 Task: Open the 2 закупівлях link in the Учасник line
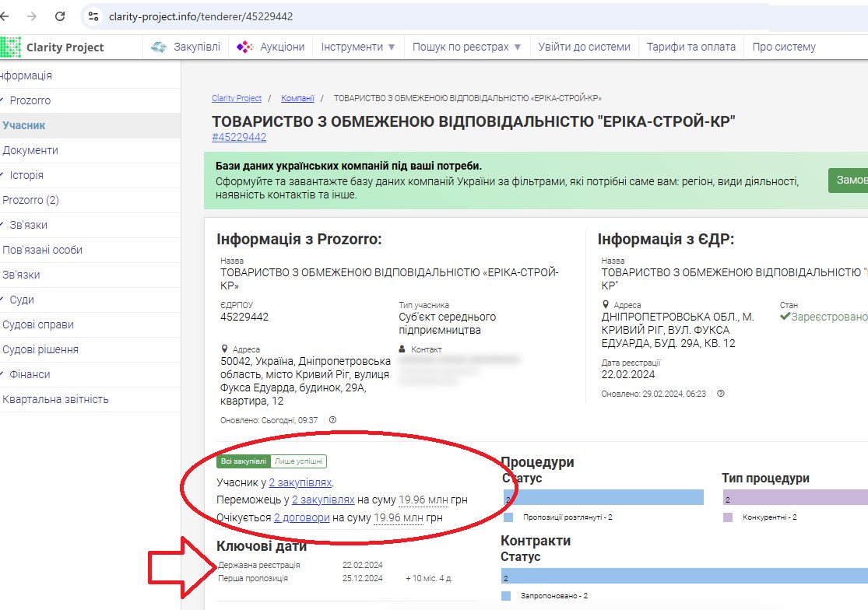[x=300, y=483]
